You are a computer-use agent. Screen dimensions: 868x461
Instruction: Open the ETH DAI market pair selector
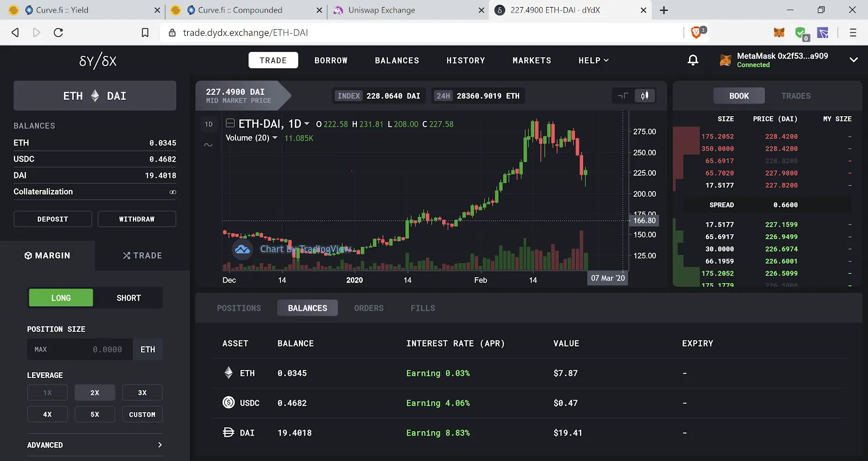(95, 96)
